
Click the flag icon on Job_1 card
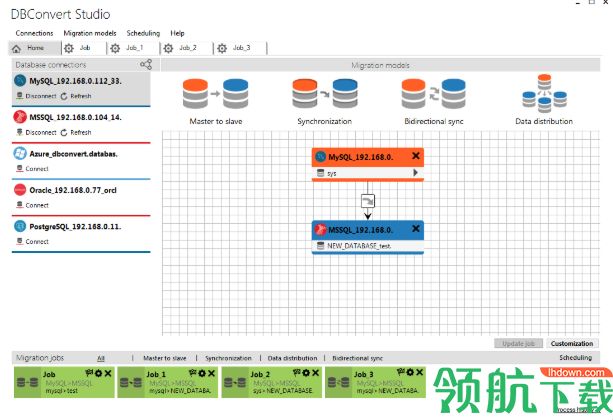[193, 373]
